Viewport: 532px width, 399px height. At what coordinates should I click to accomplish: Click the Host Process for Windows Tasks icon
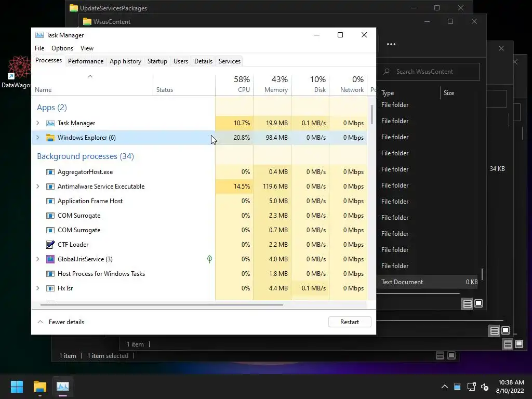click(x=50, y=274)
